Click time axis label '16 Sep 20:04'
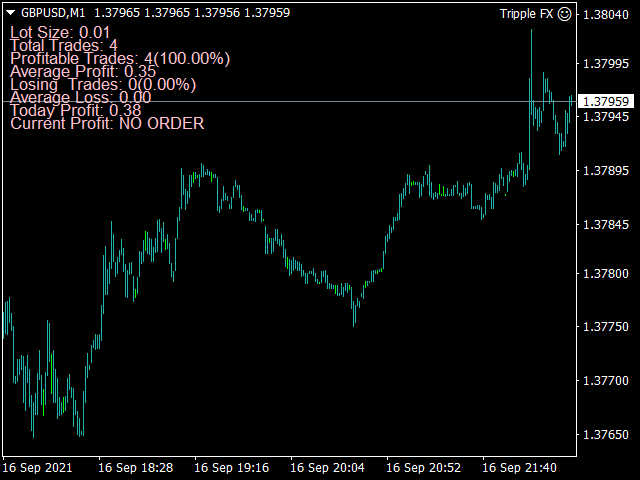This screenshot has height=480, width=640. [x=327, y=468]
